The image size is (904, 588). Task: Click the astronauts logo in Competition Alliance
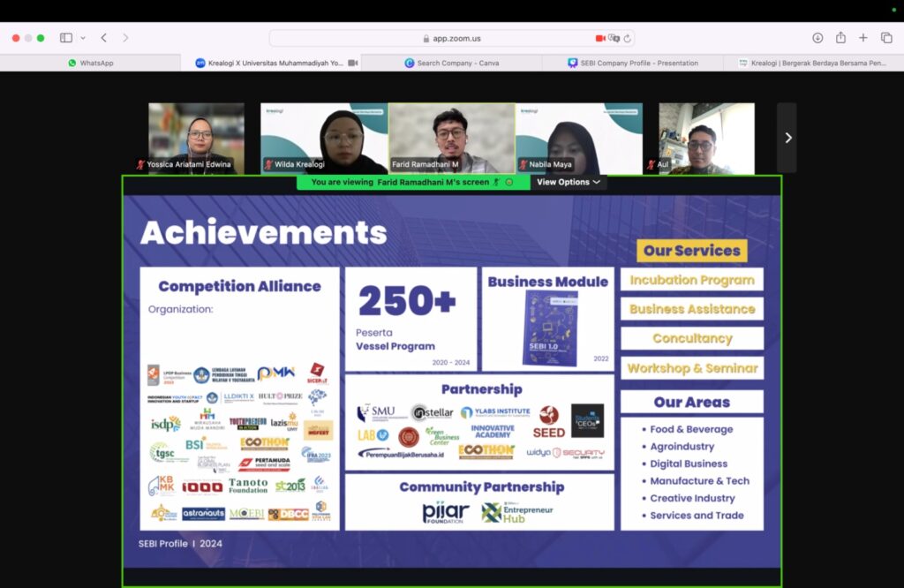204,513
